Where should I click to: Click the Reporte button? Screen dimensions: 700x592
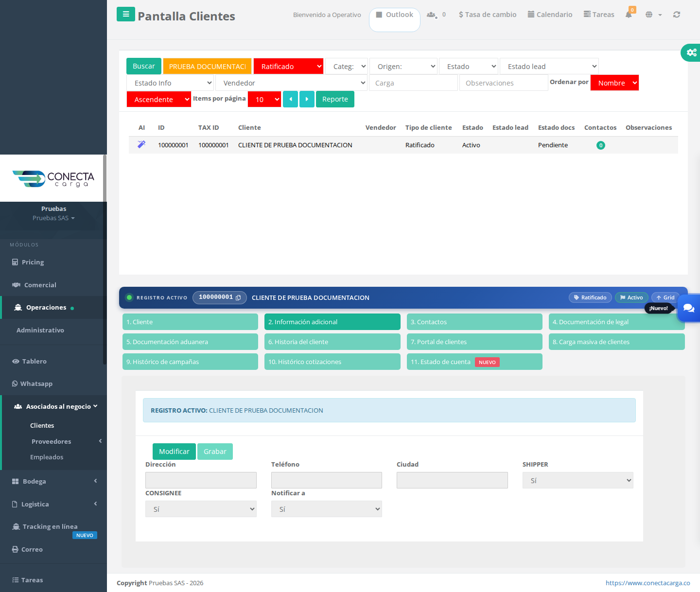[x=335, y=99]
